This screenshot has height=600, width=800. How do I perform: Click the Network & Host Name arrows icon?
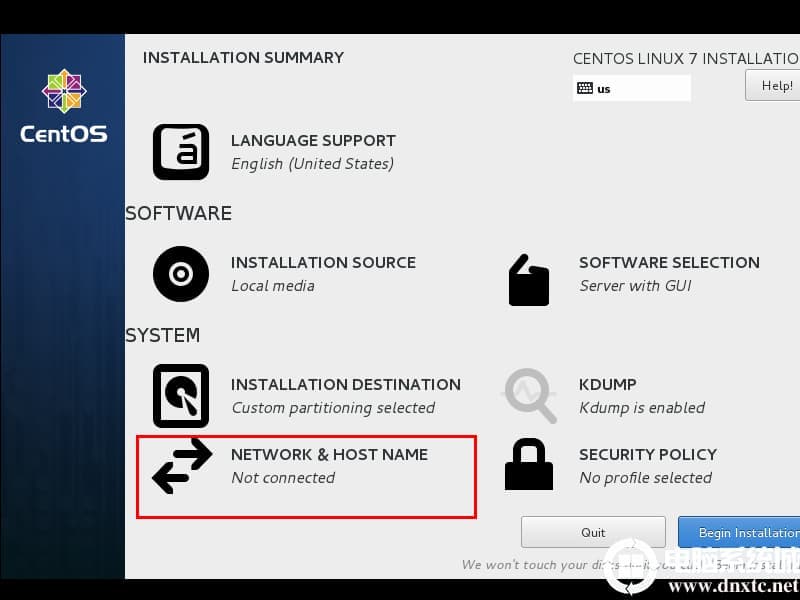pyautogui.click(x=182, y=466)
